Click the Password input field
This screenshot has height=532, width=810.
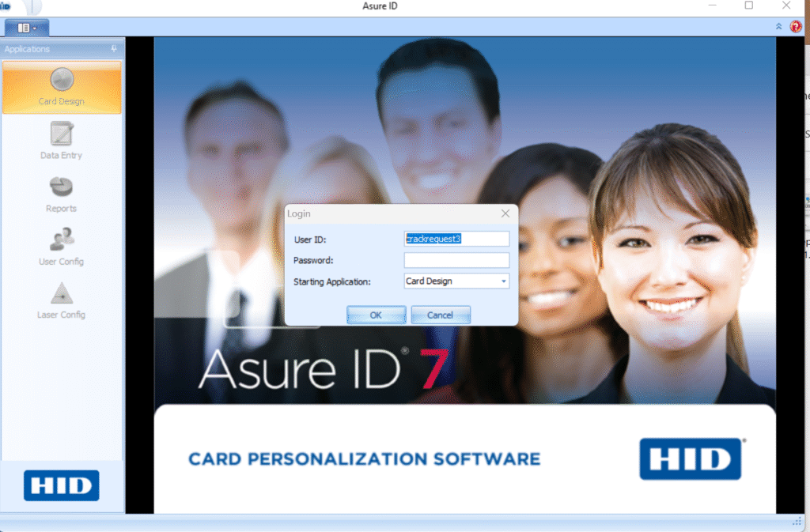[456, 260]
